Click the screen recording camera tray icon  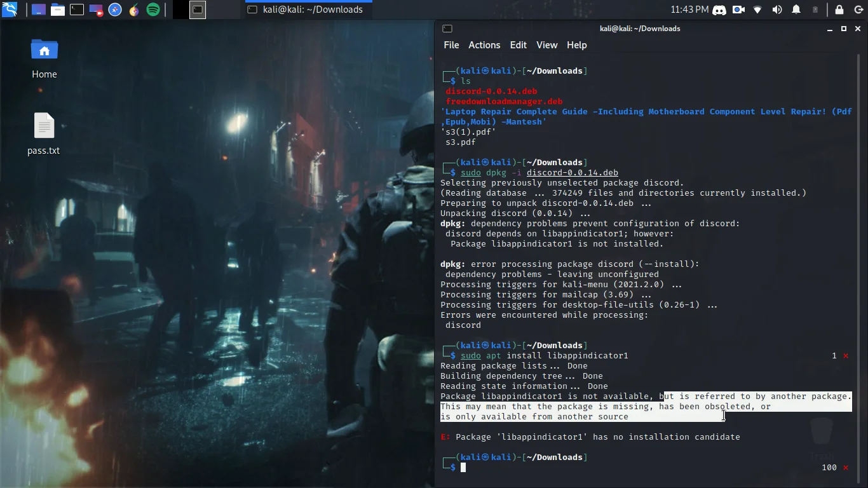[x=738, y=10]
